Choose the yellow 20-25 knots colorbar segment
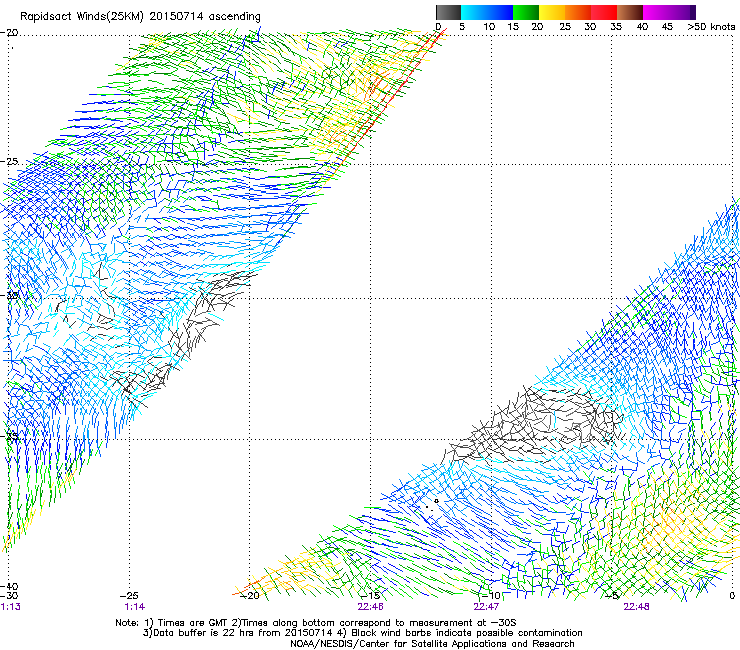Screen dimensions: 740x650 pyautogui.click(x=552, y=12)
